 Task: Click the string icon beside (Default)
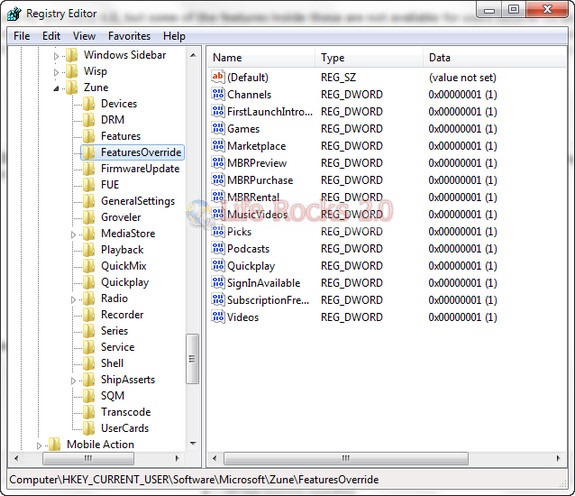pos(218,77)
